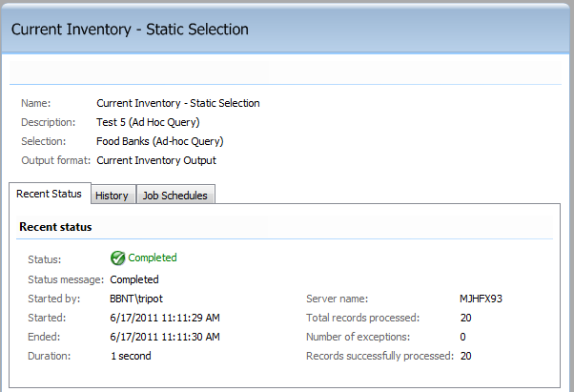Click the Duration value 1 second

pyautogui.click(x=131, y=356)
